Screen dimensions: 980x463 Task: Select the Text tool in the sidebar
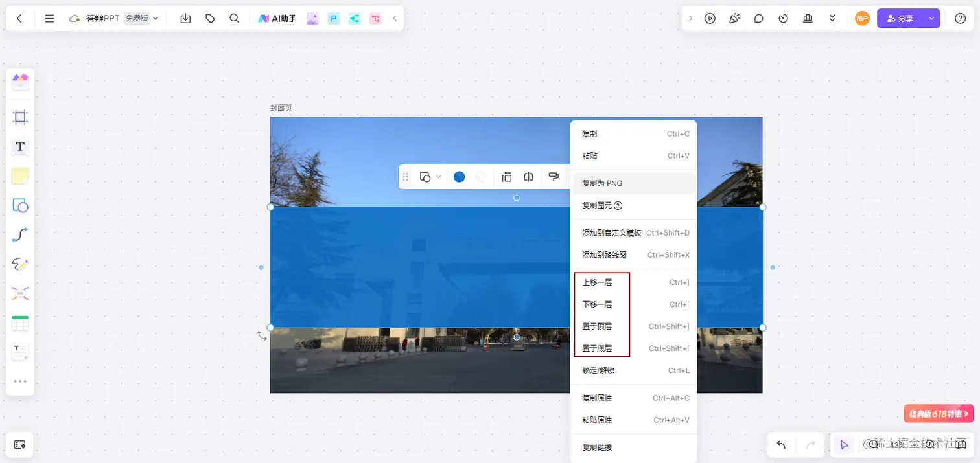[20, 147]
